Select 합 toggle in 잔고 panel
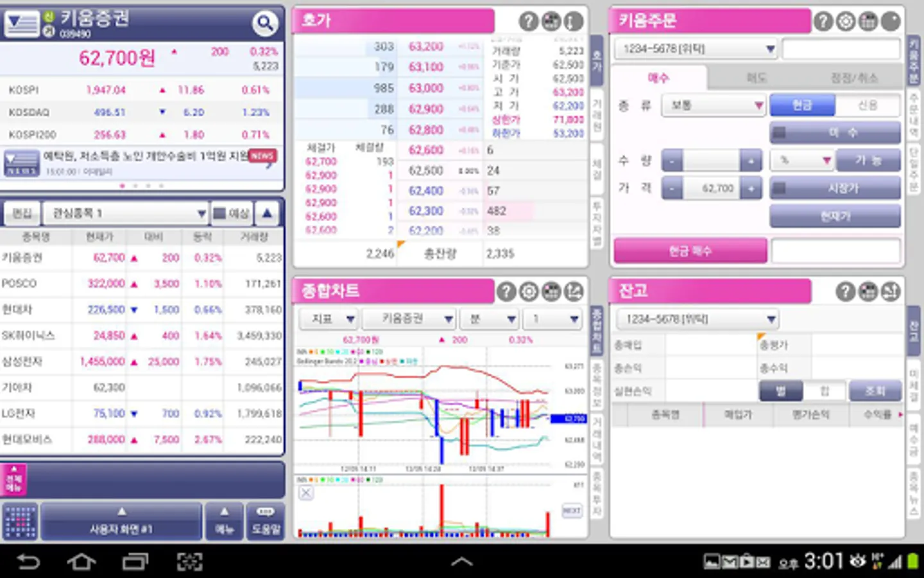Image resolution: width=924 pixels, height=578 pixels. pos(825,390)
